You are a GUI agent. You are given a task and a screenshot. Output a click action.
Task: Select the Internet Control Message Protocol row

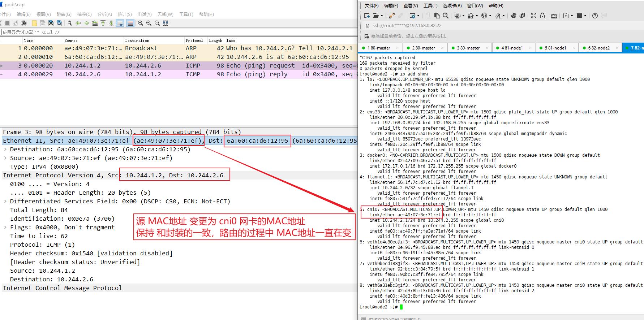179,288
